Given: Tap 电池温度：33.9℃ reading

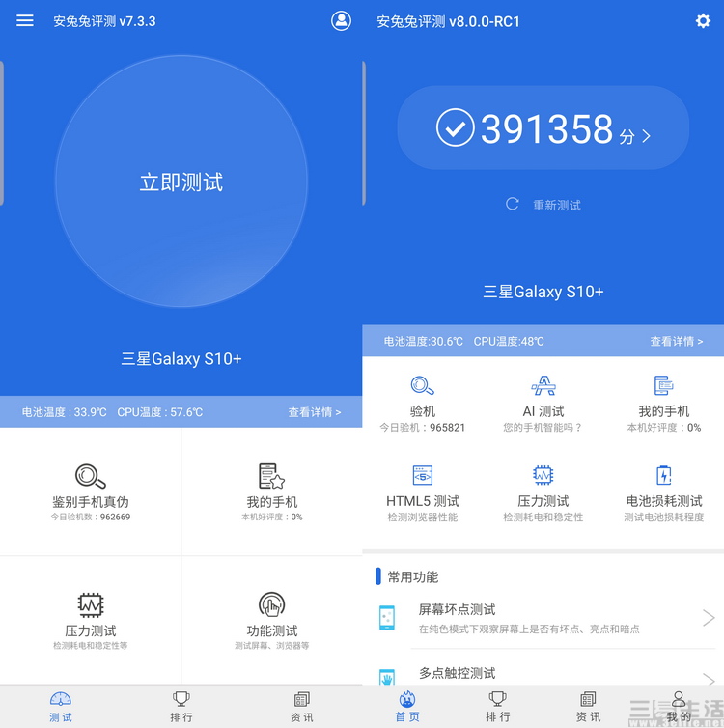Looking at the screenshot, I should (x=64, y=412).
